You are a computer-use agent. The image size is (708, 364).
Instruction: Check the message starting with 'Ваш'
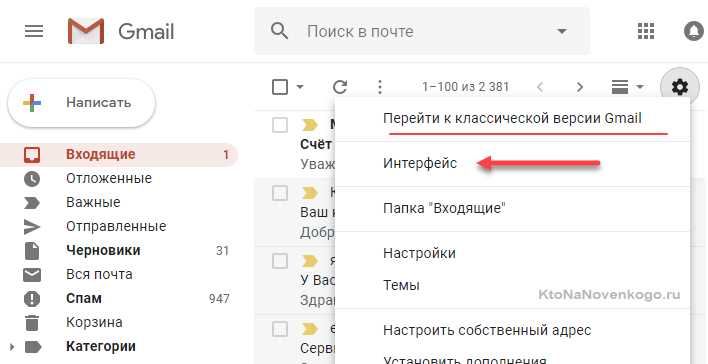(x=280, y=193)
